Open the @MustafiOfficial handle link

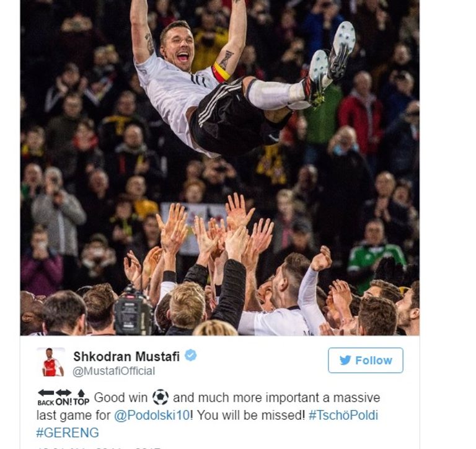click(x=114, y=371)
